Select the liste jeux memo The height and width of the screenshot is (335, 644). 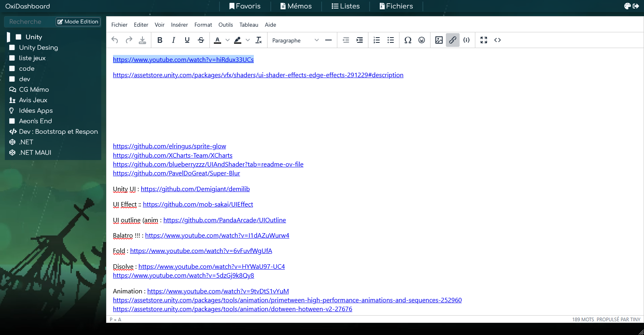pos(32,58)
